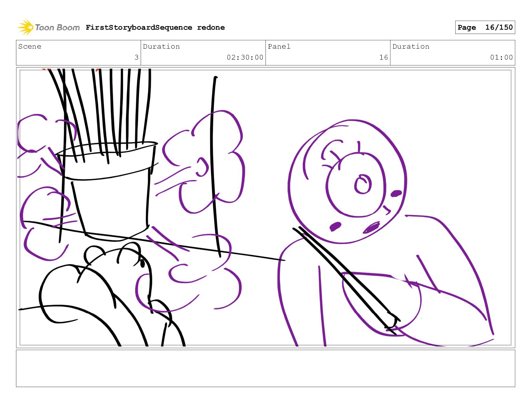The height and width of the screenshot is (411, 532).
Task: Select the panel number '16'
Action: coord(384,57)
